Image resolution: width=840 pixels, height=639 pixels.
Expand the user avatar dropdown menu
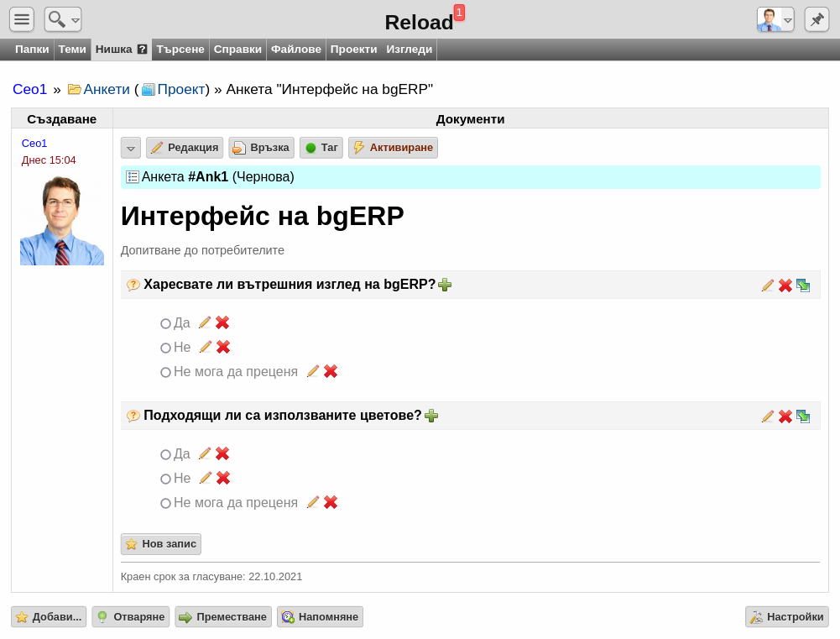point(775,20)
